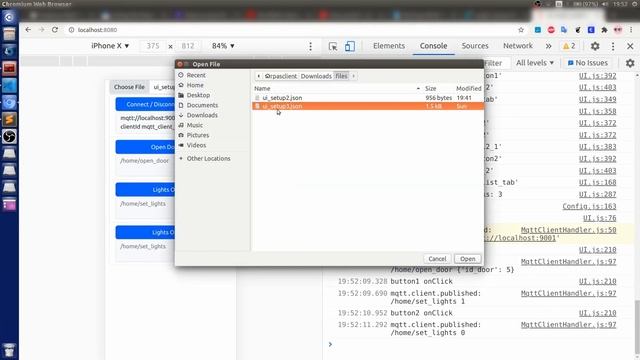Open the Trash icon in the dock
Screen dimensions: 640x360
click(x=9, y=350)
